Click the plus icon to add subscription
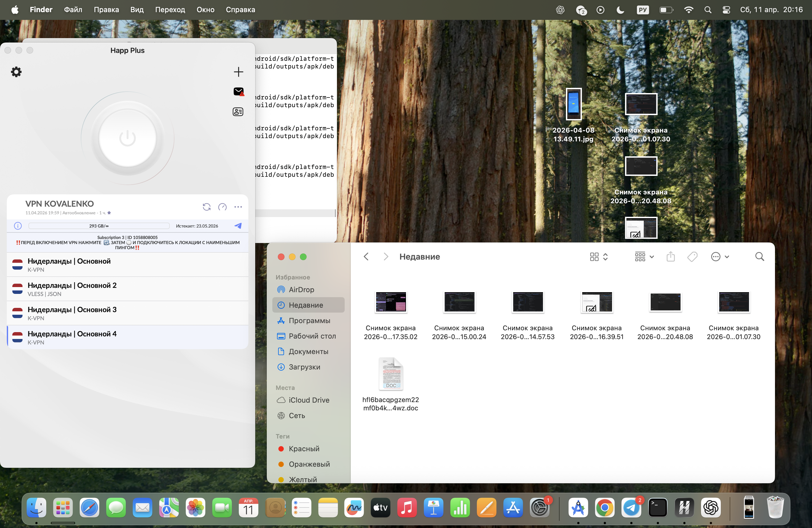This screenshot has height=528, width=812. [x=238, y=72]
